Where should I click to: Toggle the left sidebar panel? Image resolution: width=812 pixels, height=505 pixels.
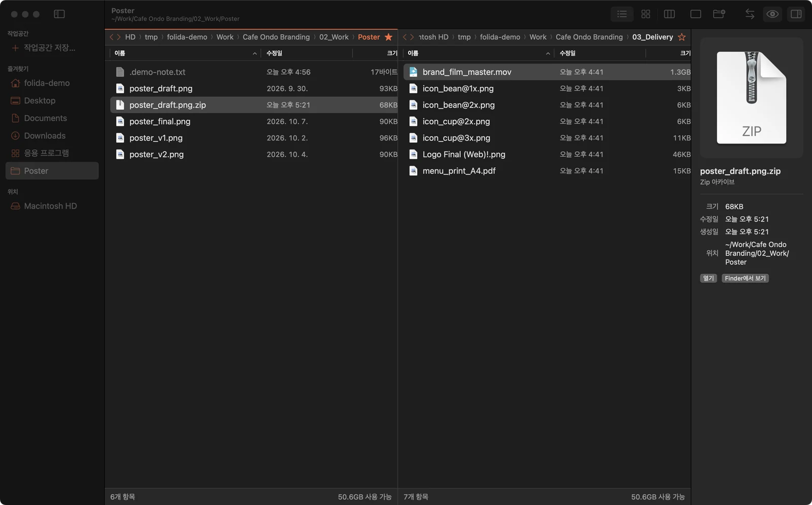point(59,14)
